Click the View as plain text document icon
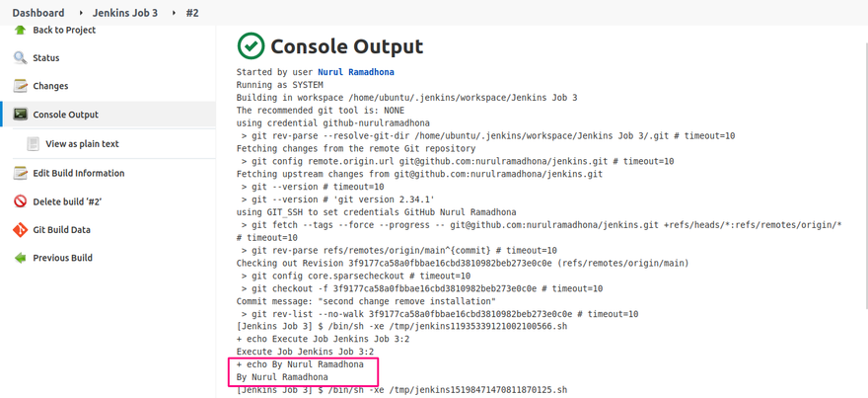868x398 pixels. pyautogui.click(x=34, y=143)
